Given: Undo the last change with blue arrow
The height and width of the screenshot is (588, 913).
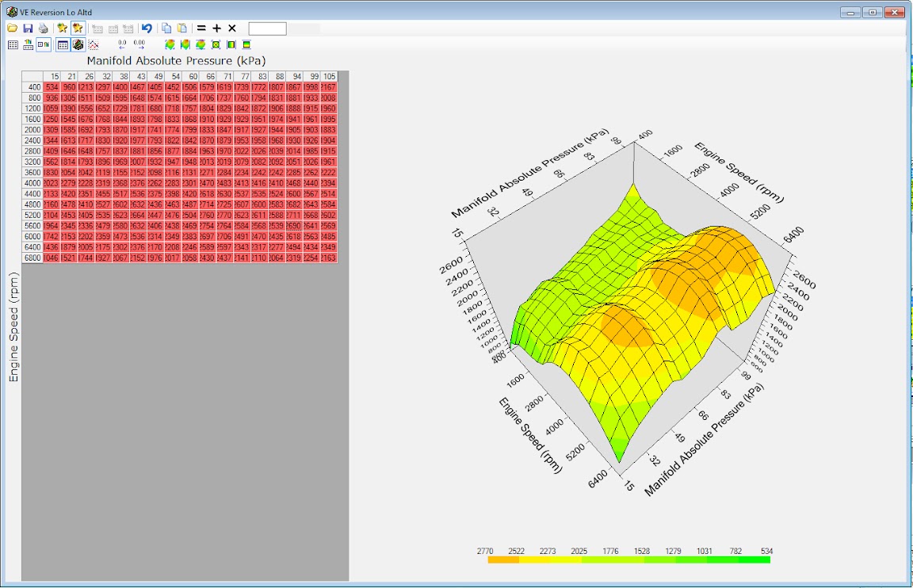Looking at the screenshot, I should [x=147, y=28].
